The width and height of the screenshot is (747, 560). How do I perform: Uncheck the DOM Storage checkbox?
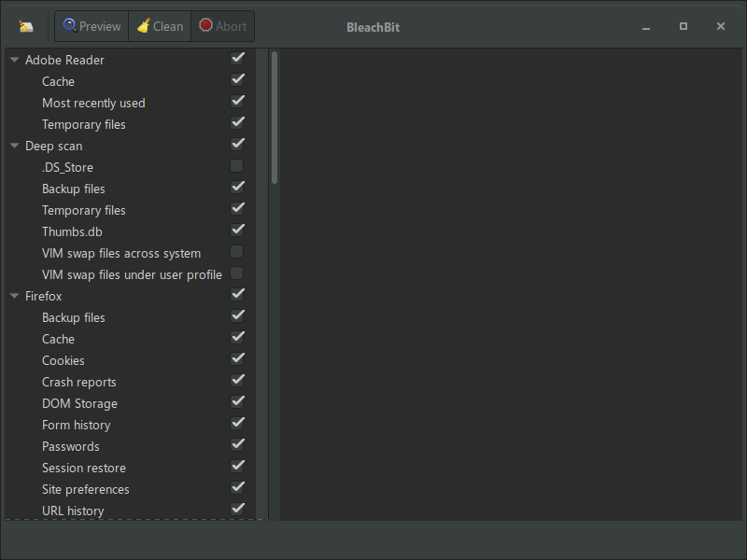pos(237,402)
